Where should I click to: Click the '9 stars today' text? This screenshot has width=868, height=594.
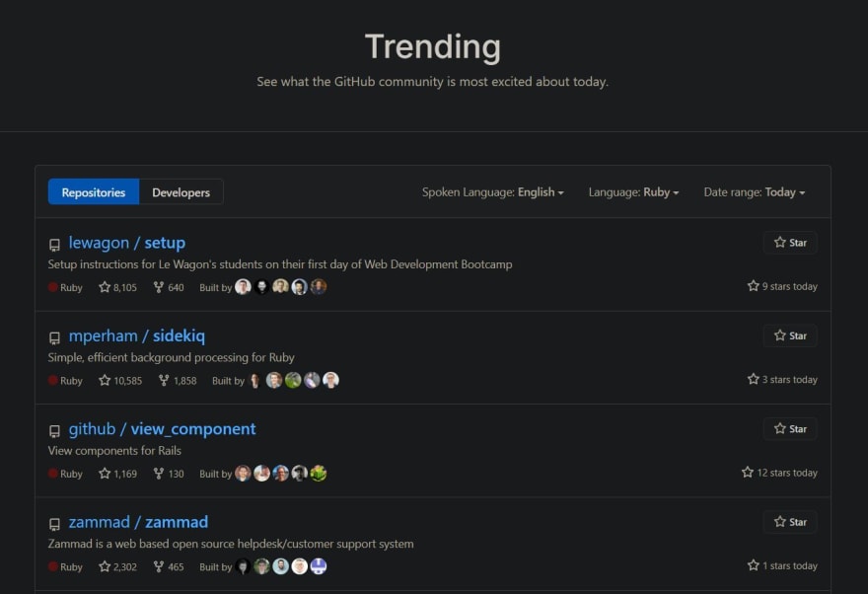pos(789,286)
